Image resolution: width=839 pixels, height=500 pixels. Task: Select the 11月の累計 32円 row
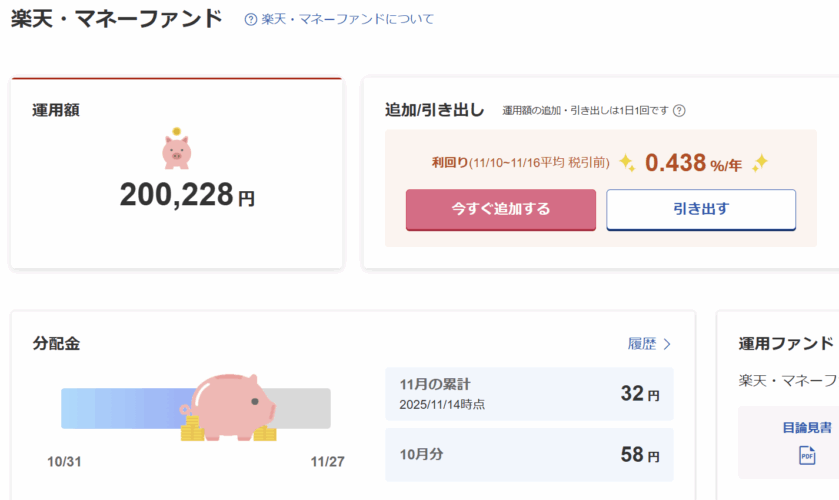529,394
